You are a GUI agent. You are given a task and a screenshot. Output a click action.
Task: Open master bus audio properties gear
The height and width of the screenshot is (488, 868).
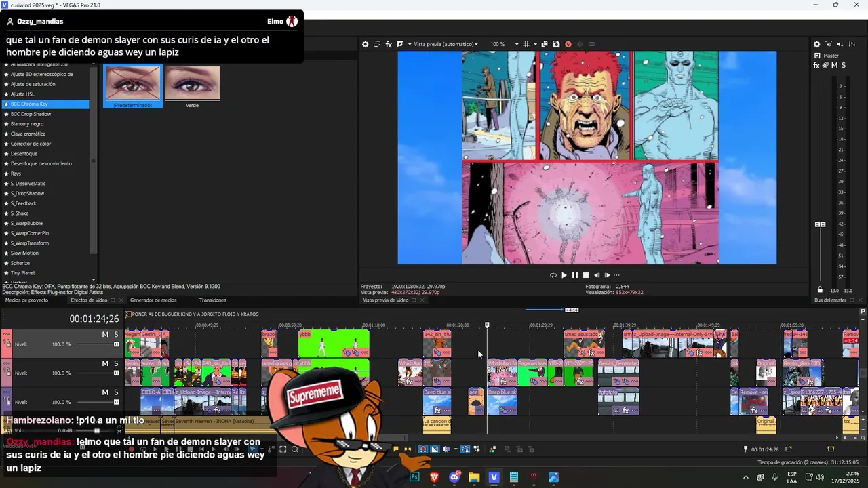(817, 44)
